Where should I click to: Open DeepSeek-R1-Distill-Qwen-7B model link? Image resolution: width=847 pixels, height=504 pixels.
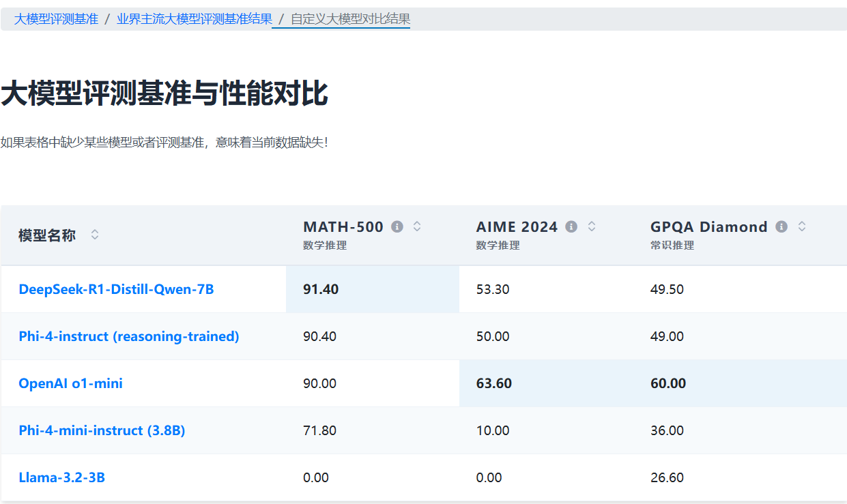point(116,289)
